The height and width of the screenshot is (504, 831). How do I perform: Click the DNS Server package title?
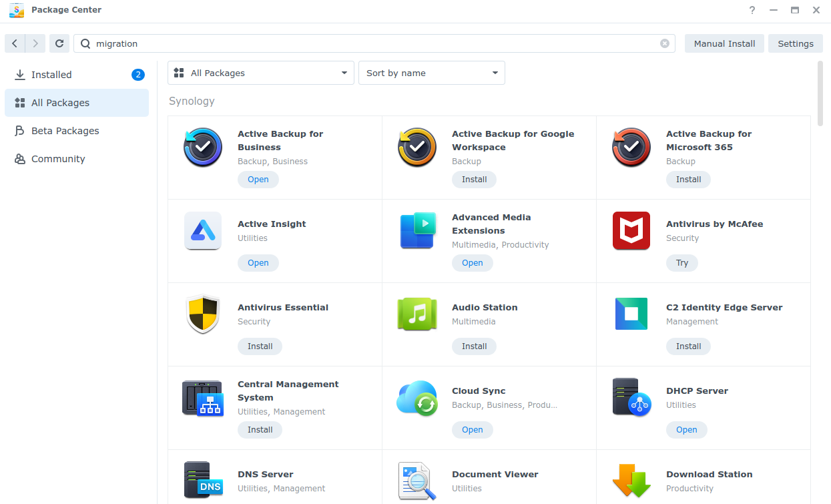tap(266, 475)
